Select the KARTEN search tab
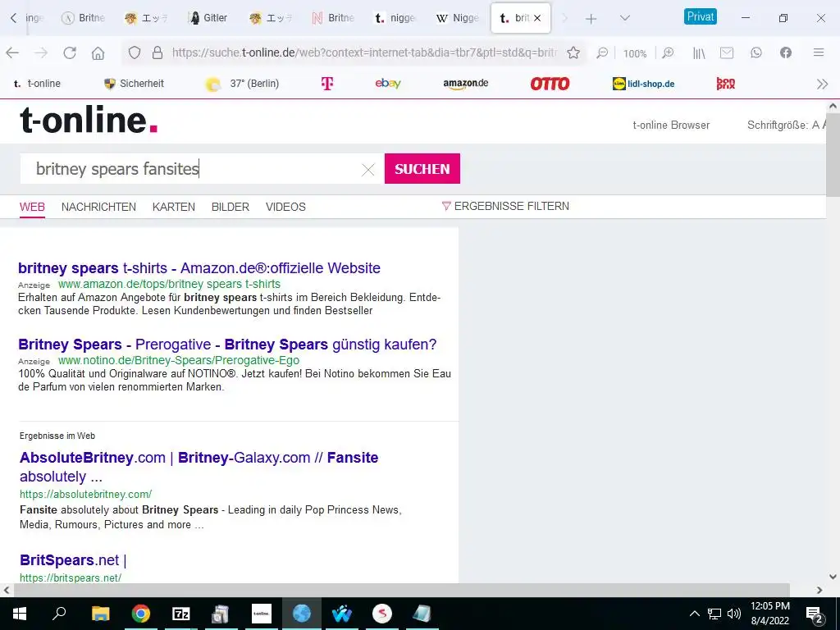The height and width of the screenshot is (630, 840). tap(174, 207)
